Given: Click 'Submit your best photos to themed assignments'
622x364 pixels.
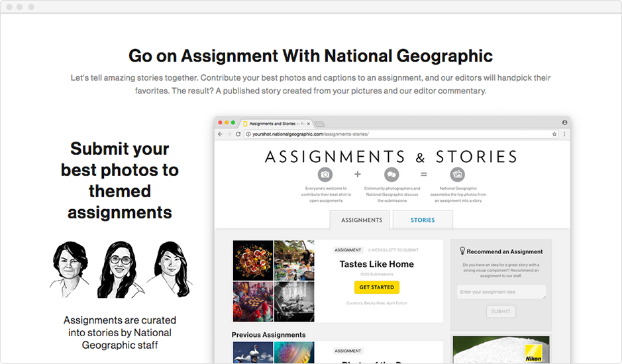Looking at the screenshot, I should click(120, 181).
